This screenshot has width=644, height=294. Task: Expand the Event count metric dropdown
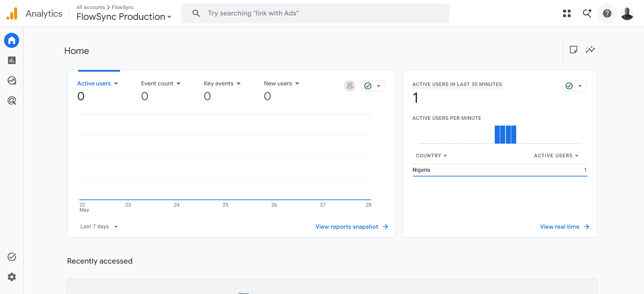[179, 84]
